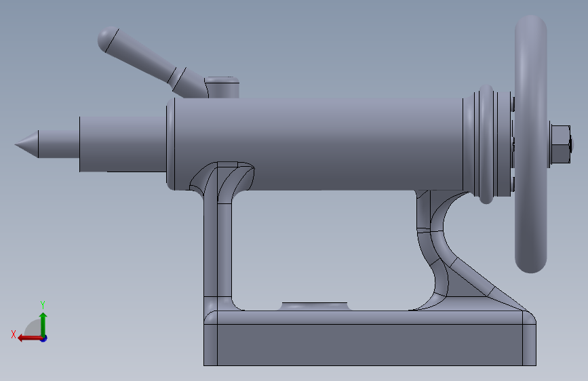Click the red X axis arrow of the triad
Viewport: 588px width, 381px height.
click(x=30, y=338)
